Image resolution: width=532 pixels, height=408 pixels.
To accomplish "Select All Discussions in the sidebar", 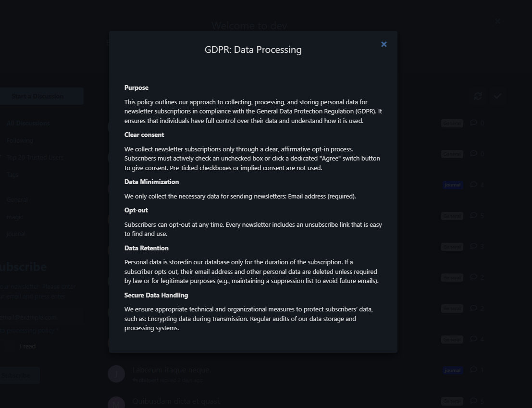I will click(28, 124).
